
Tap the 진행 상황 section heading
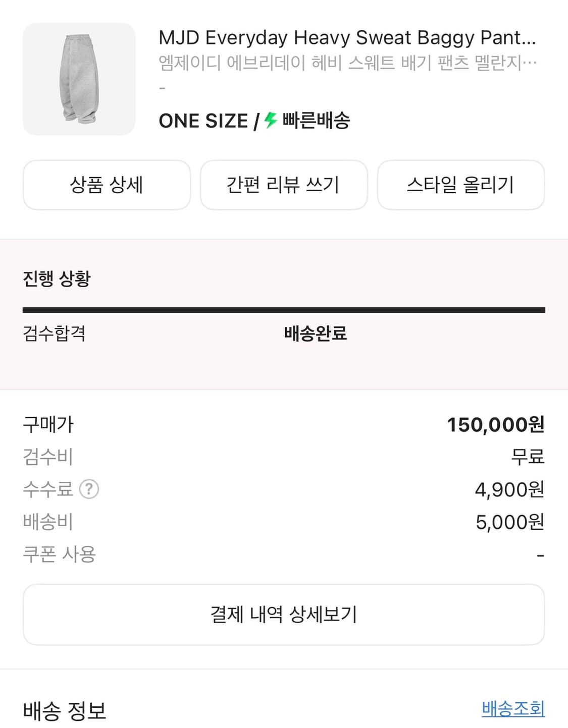pyautogui.click(x=57, y=278)
